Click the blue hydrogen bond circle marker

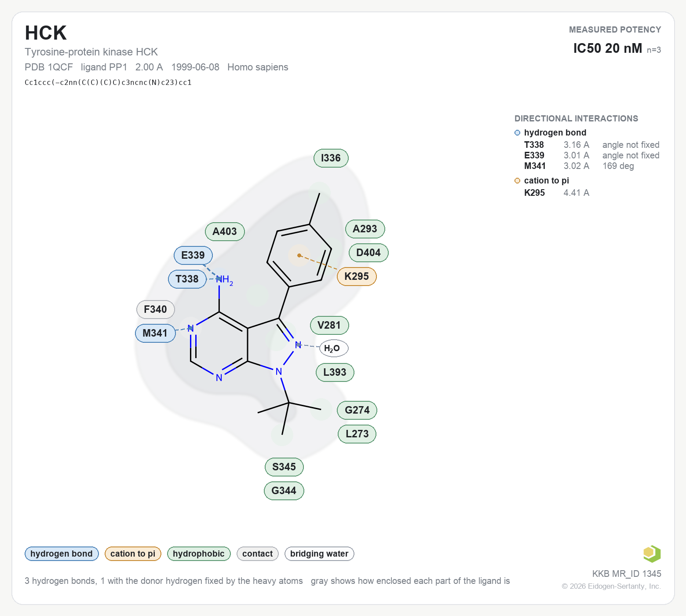point(518,133)
